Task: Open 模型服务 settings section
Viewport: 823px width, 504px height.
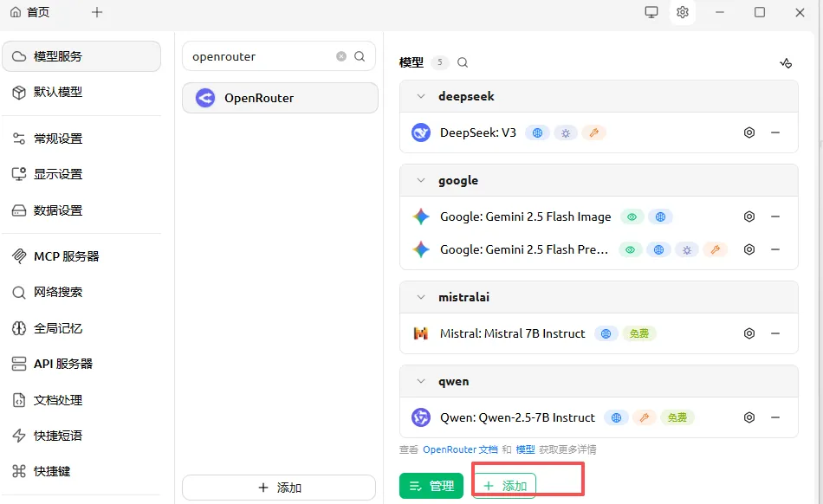Action: tap(81, 56)
